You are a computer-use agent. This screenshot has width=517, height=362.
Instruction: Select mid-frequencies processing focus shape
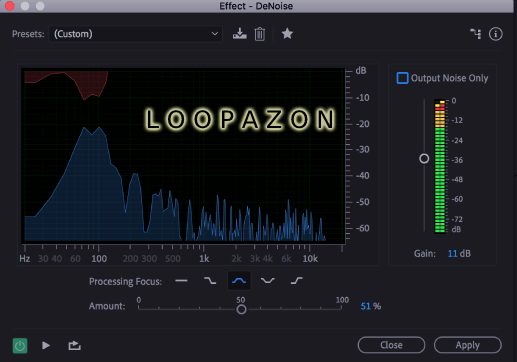pyautogui.click(x=239, y=281)
